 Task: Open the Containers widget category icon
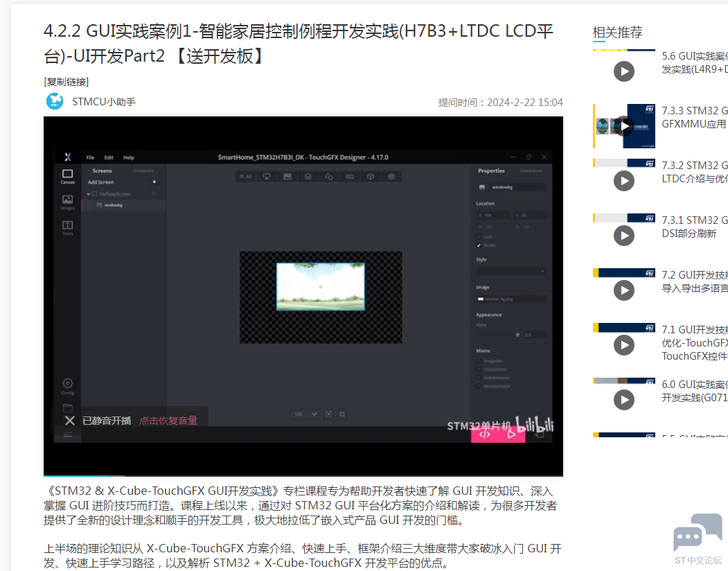pyautogui.click(x=308, y=177)
